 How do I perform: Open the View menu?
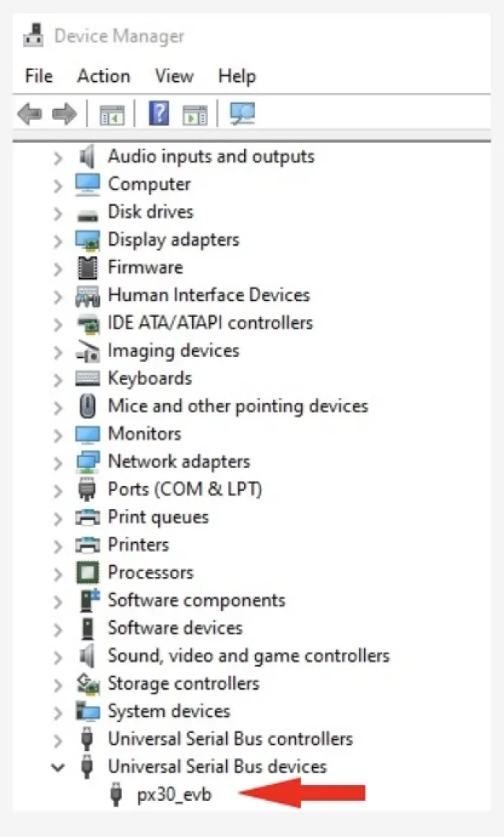tap(174, 76)
